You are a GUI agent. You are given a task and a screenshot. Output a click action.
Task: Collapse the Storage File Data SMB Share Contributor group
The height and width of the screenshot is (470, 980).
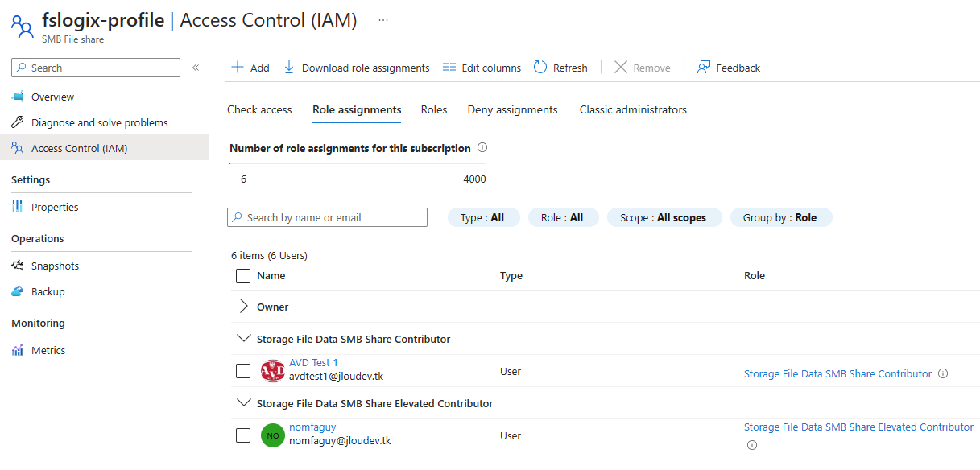(x=244, y=339)
